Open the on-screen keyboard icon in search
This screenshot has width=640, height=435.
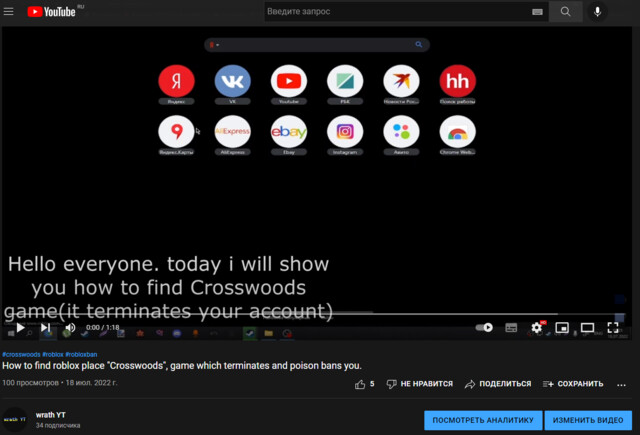pyautogui.click(x=537, y=12)
